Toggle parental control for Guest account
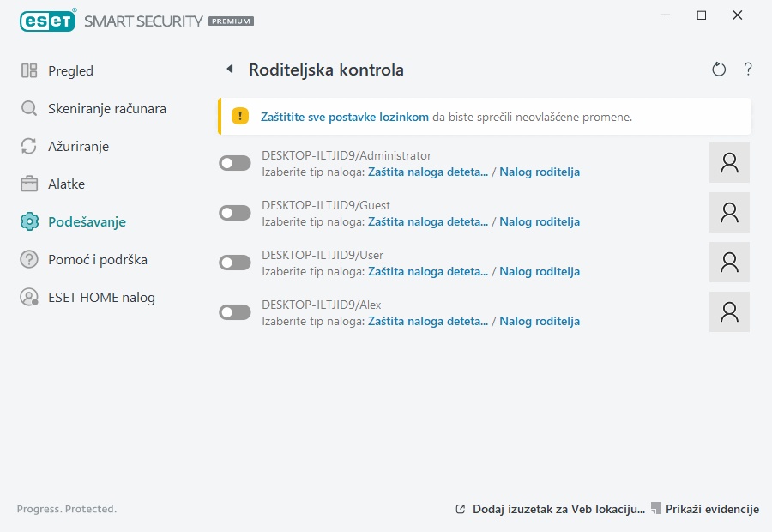This screenshot has height=532, width=772. click(235, 213)
